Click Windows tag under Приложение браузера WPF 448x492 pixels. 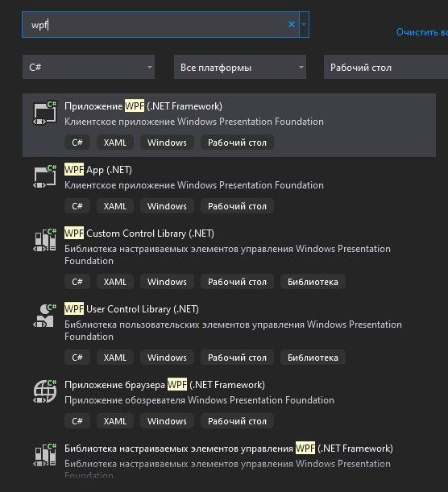click(x=167, y=421)
